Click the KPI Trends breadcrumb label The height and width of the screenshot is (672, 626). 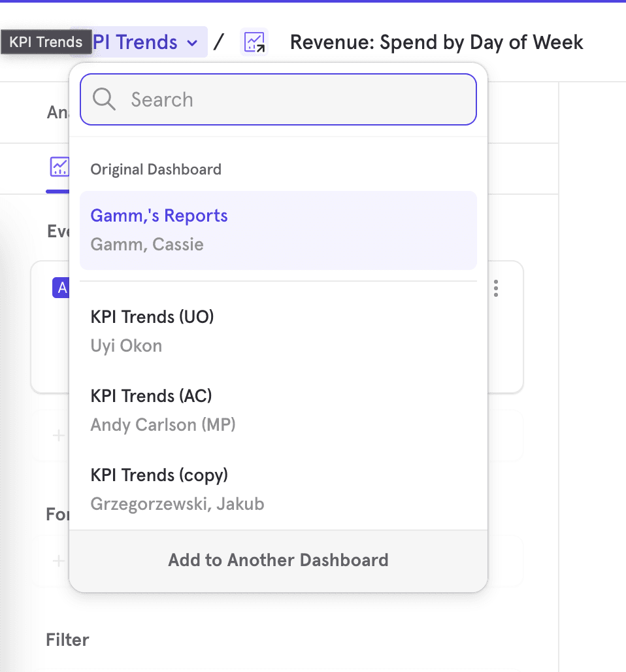[136, 42]
